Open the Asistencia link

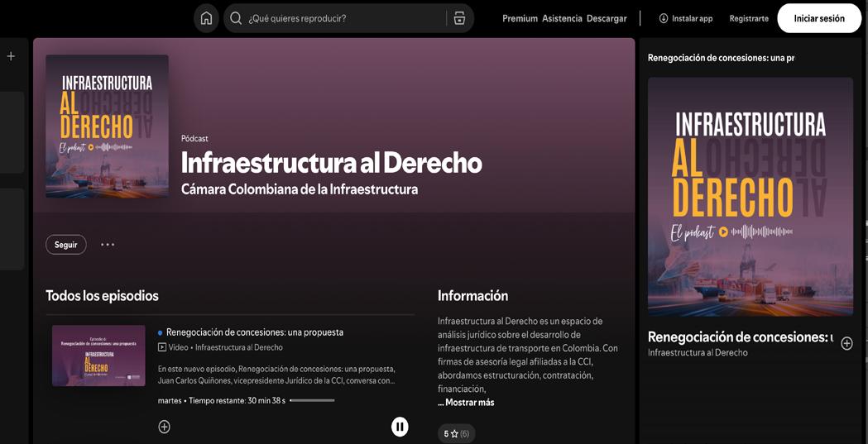tap(562, 18)
